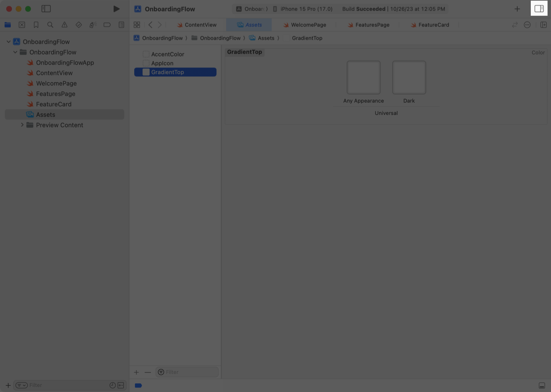Open the related items grid icon
This screenshot has width=551, height=392.
click(x=137, y=25)
